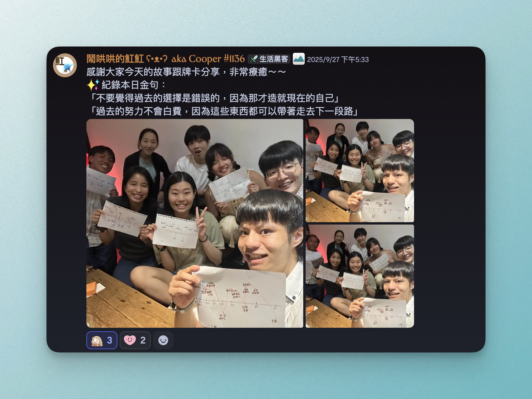The image size is (532, 399).
Task: Click the first message line ending in 非常療癒
Action: (x=186, y=72)
